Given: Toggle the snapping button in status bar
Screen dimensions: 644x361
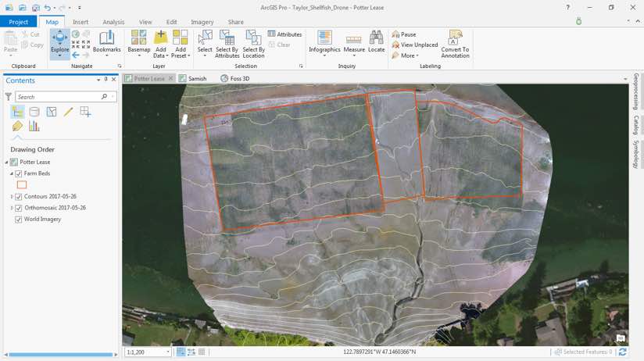Looking at the screenshot, I should [x=181, y=352].
